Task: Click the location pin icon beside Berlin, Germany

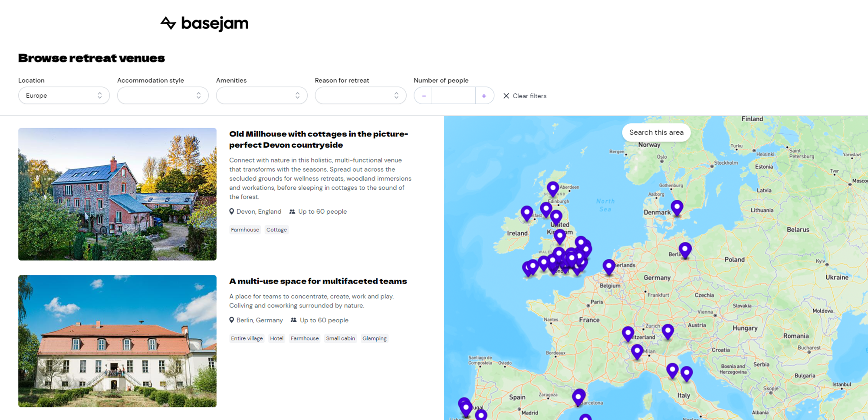Action: pyautogui.click(x=232, y=320)
